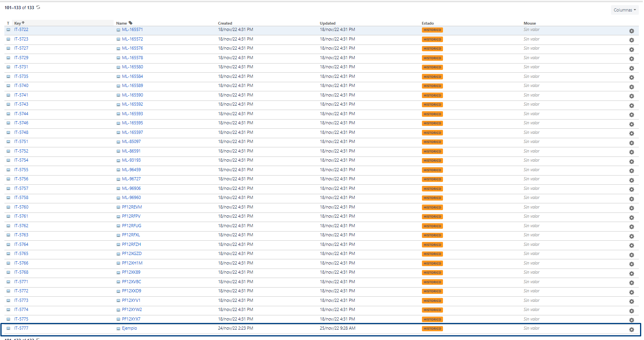This screenshot has height=340, width=644.
Task: Click the gear icon on IT-5760 row
Action: pos(631,208)
